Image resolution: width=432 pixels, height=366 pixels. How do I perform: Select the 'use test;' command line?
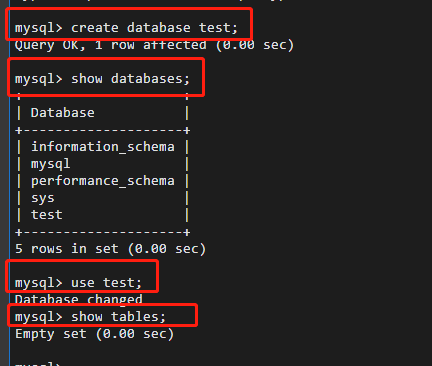click(78, 283)
